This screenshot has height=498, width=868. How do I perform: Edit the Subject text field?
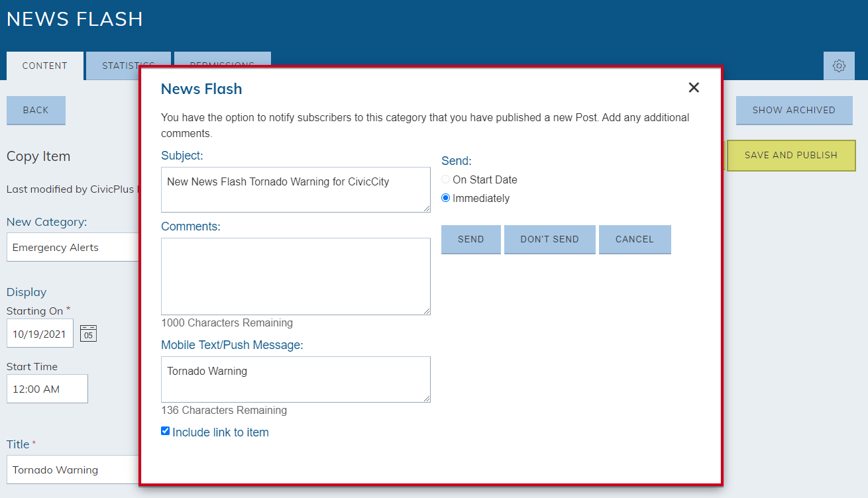pos(296,189)
